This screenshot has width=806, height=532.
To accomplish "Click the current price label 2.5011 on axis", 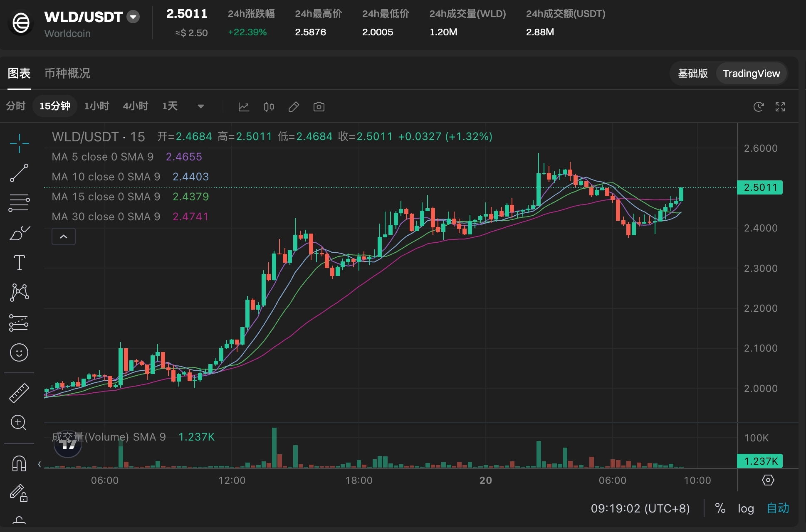I will (x=760, y=187).
